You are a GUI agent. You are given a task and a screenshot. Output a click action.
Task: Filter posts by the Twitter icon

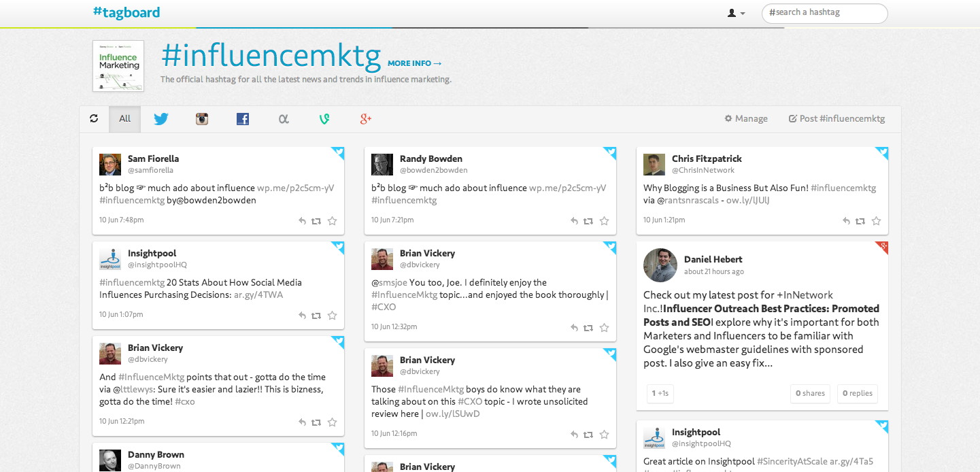tap(161, 119)
